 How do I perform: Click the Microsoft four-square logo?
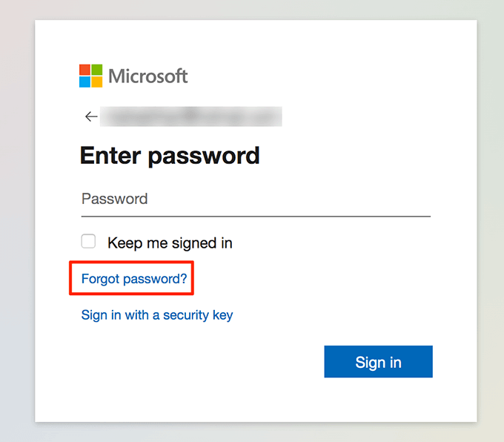pos(91,76)
